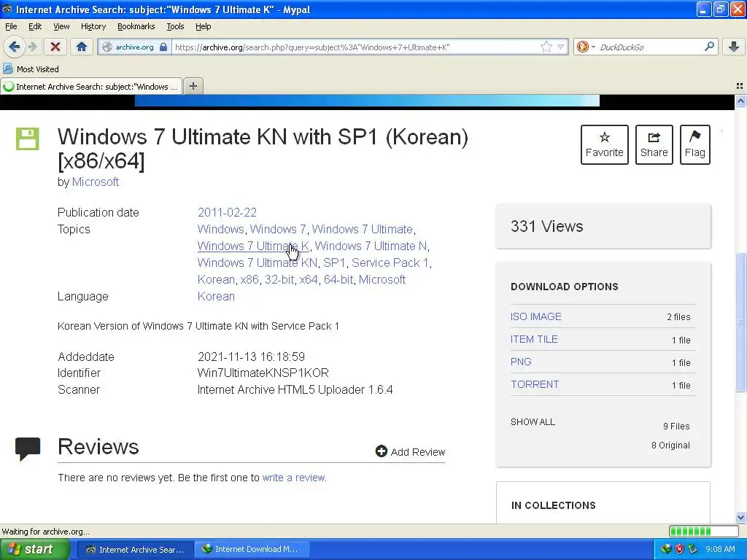Click the SP1 topic link
Image resolution: width=747 pixels, height=560 pixels.
pyautogui.click(x=334, y=262)
